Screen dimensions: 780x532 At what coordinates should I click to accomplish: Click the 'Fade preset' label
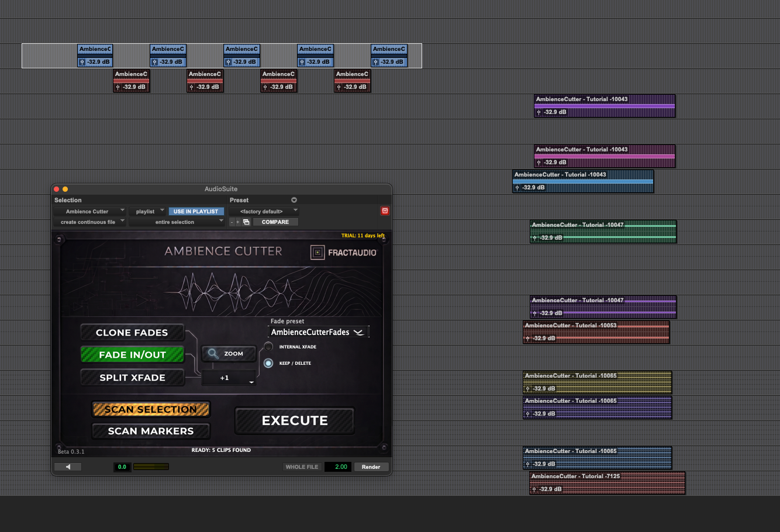coord(287,321)
